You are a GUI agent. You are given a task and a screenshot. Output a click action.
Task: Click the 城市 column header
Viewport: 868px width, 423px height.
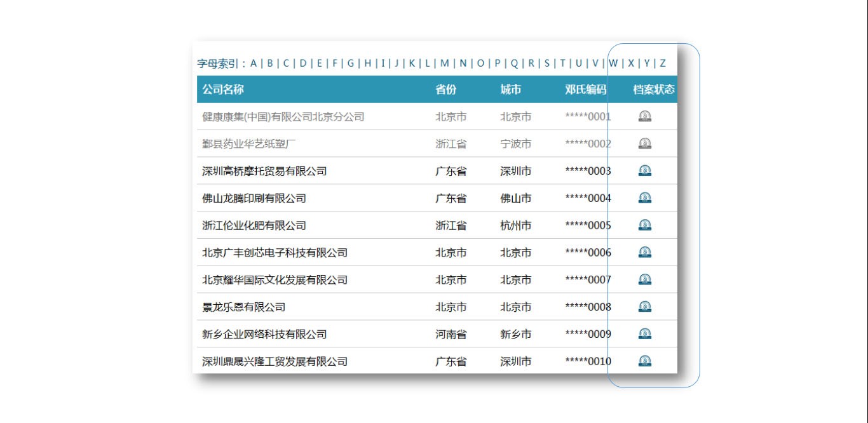510,90
